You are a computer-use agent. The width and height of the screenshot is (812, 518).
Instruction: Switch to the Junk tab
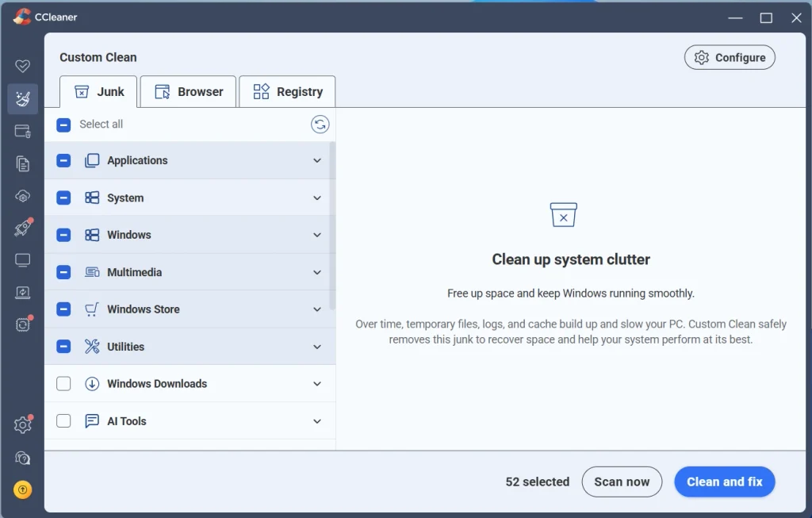98,92
